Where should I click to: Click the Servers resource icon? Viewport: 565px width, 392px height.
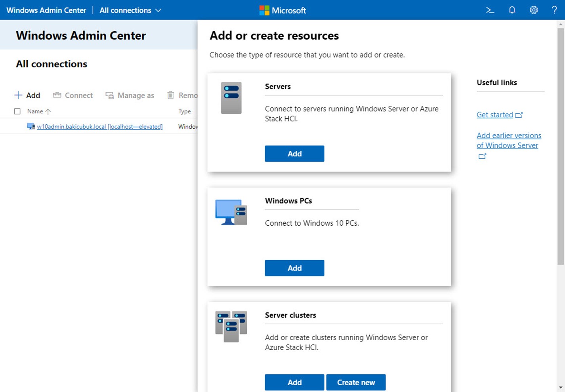pyautogui.click(x=231, y=98)
